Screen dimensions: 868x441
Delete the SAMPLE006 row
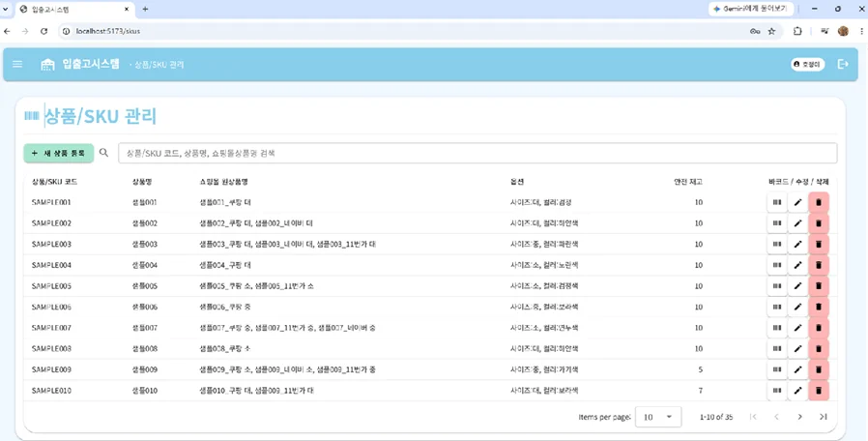coord(819,307)
